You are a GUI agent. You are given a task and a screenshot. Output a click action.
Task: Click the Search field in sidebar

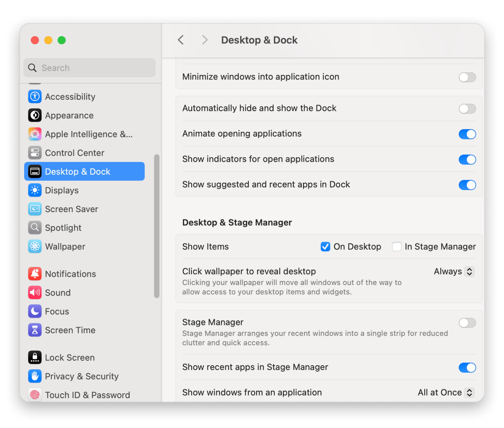(x=89, y=68)
